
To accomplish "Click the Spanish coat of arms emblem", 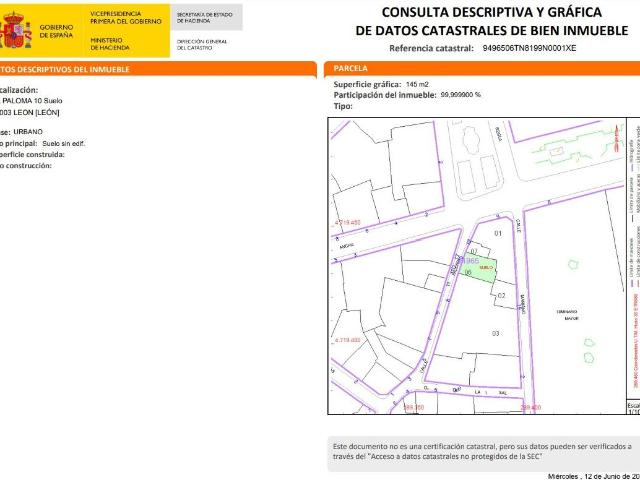I will coord(17,30).
